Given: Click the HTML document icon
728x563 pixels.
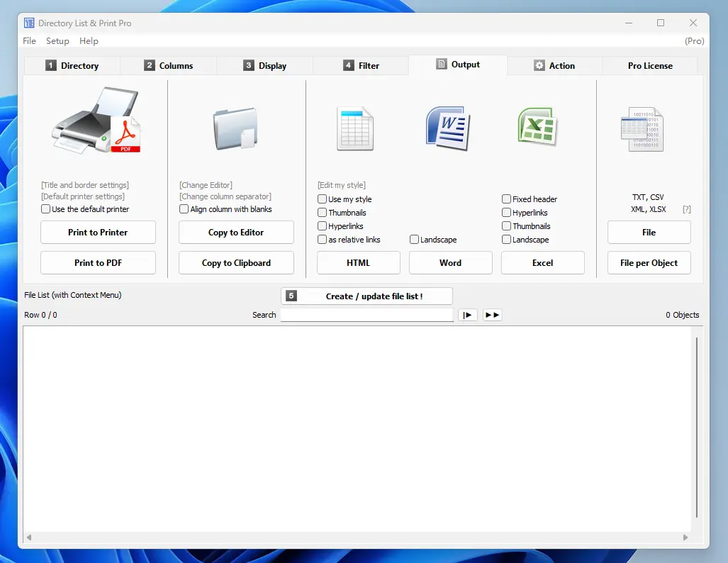Looking at the screenshot, I should coord(354,128).
